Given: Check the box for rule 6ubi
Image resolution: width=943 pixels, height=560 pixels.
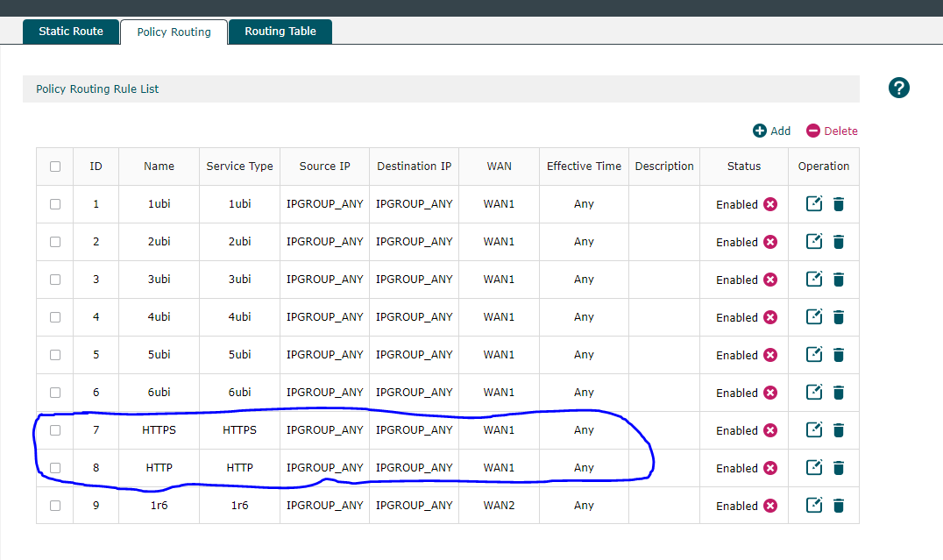Looking at the screenshot, I should coord(55,393).
